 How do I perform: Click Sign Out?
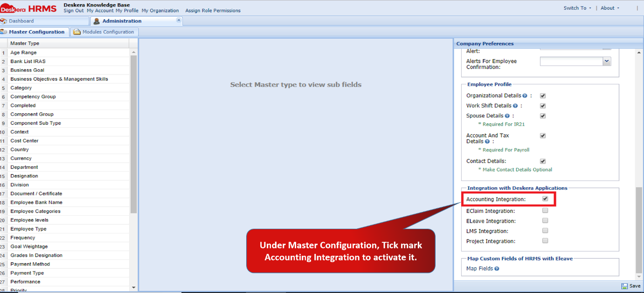pyautogui.click(x=73, y=10)
